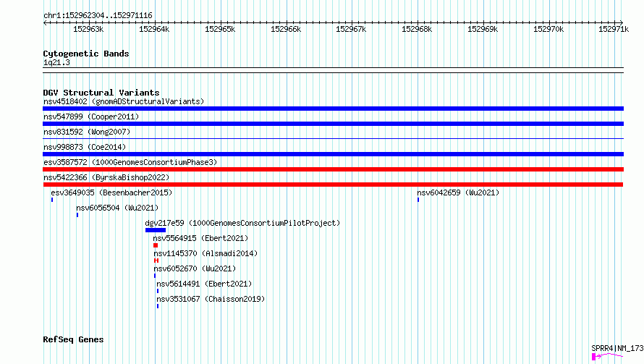Select the red nsv1145370 H-shaped marker
This screenshot has width=644, height=364.
pos(156,261)
